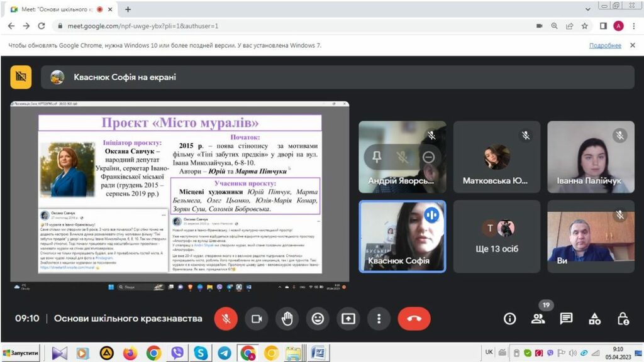Open the "Ще 13 осіб" participants tile
Image resolution: width=644 pixels, height=362 pixels.
click(496, 236)
